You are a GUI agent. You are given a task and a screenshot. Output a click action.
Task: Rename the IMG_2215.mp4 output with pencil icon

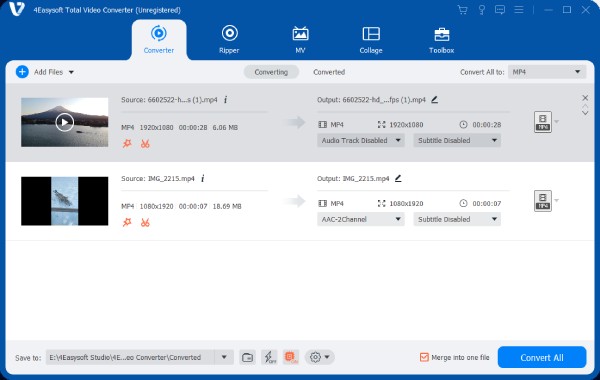click(x=398, y=178)
